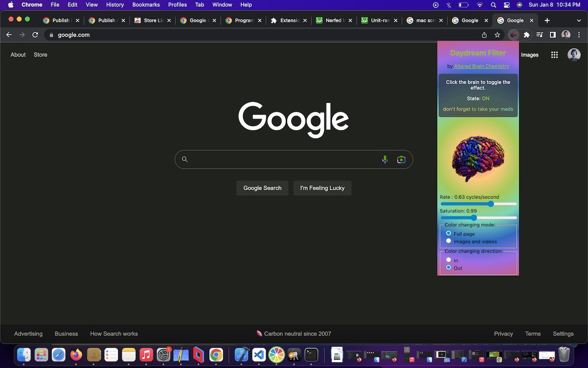Close the Unit-ran tab
Viewport: 588px width, 368px height.
[396, 21]
